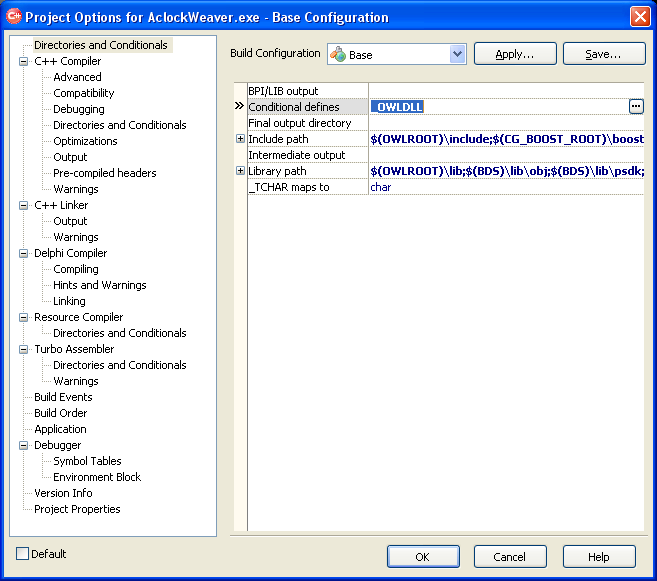
Task: Click the Library path value text
Action: pos(507,171)
